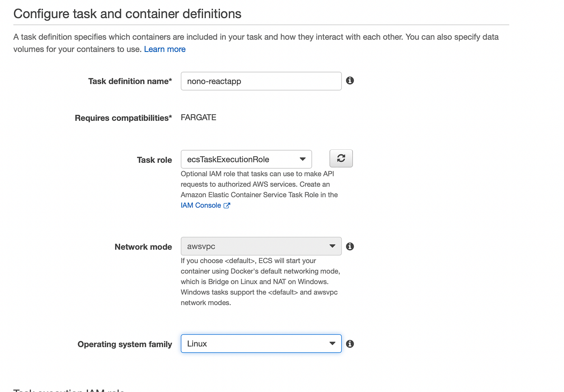
Task: Click the caret arrow in Network mode dropdown
Action: (x=332, y=246)
